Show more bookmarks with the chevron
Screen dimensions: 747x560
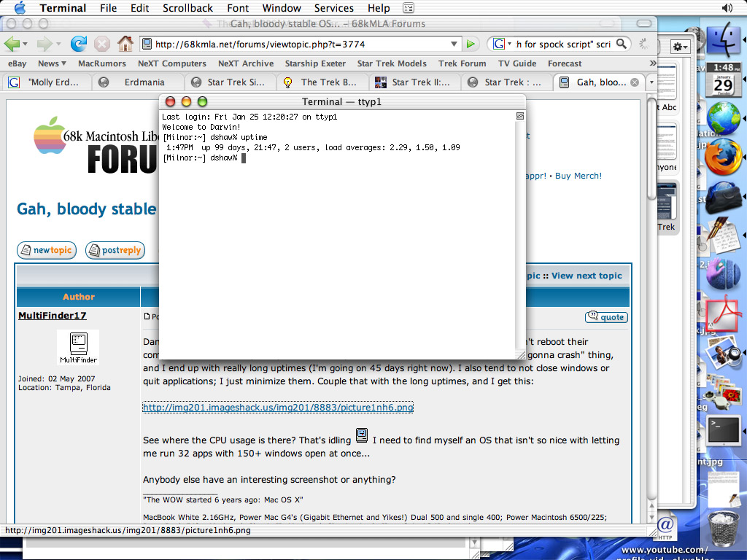click(x=652, y=63)
